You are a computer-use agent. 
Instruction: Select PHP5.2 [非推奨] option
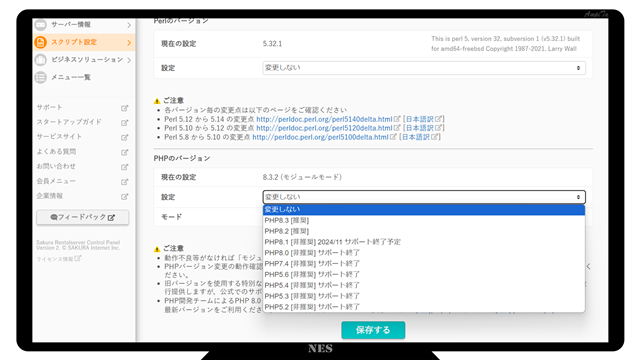(424, 307)
